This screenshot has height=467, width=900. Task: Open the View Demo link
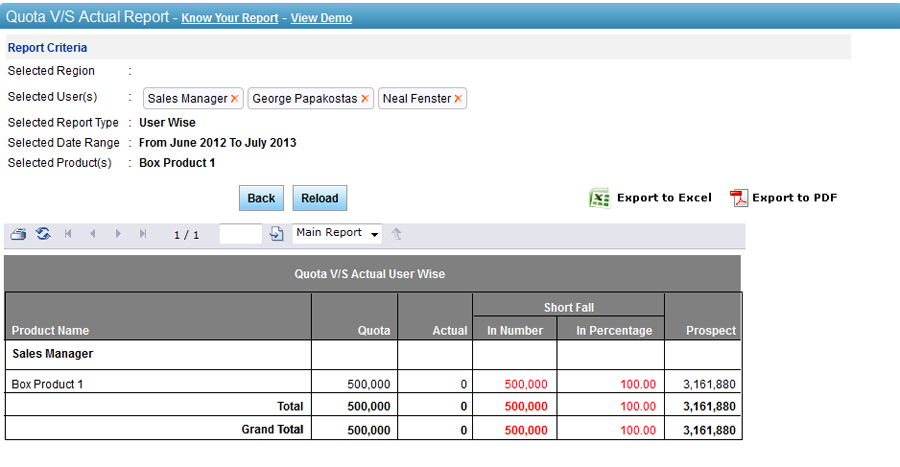[321, 18]
